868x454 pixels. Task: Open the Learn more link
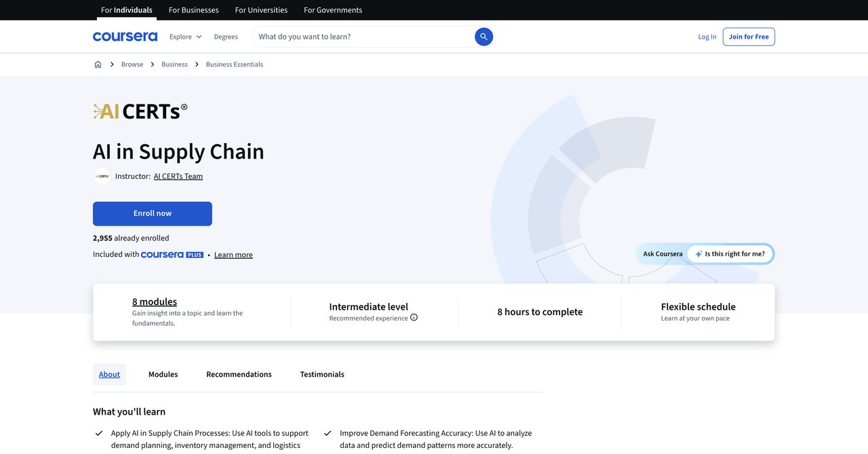pos(233,255)
